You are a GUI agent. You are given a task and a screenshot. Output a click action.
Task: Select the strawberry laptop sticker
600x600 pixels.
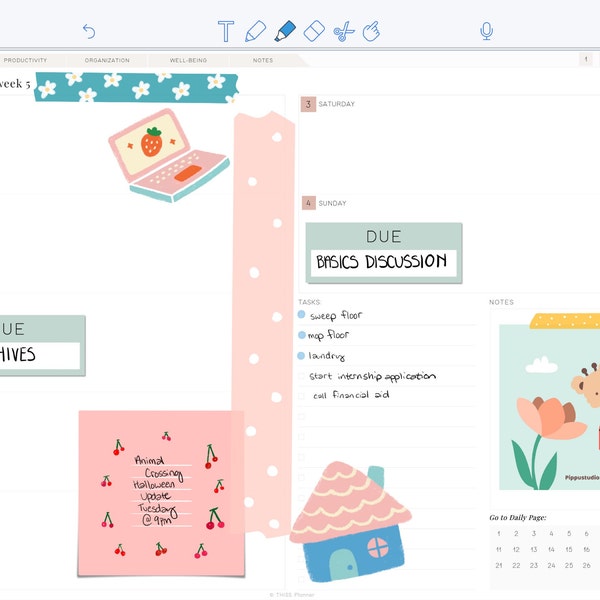(x=169, y=155)
